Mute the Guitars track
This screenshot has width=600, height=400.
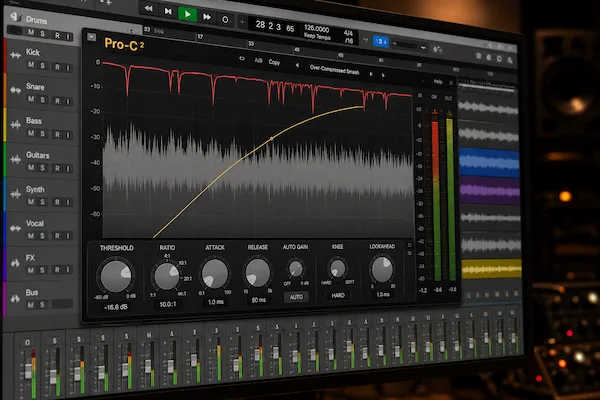click(31, 167)
